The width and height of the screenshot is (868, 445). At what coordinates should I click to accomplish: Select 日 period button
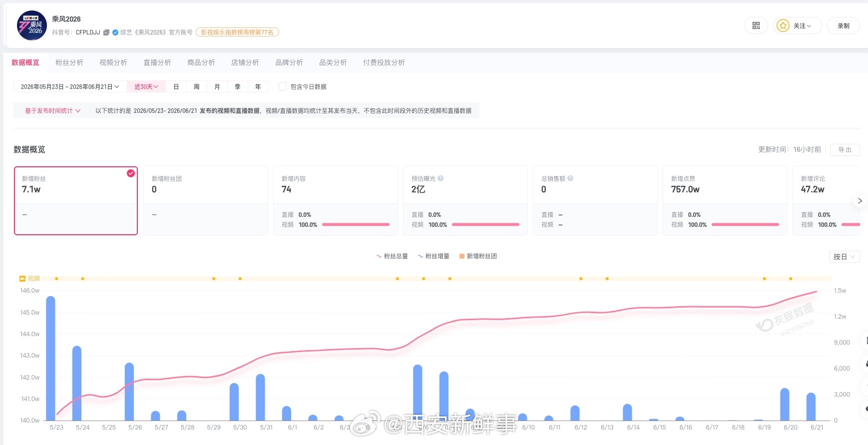(x=176, y=86)
